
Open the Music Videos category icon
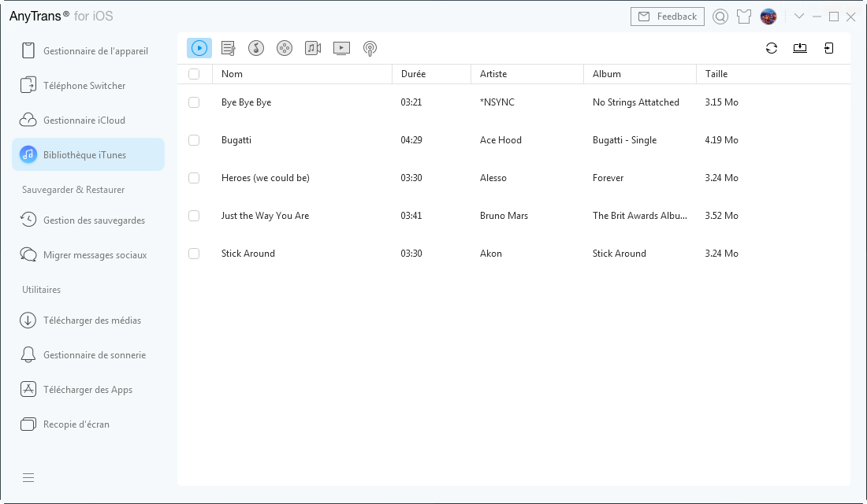pyautogui.click(x=313, y=48)
